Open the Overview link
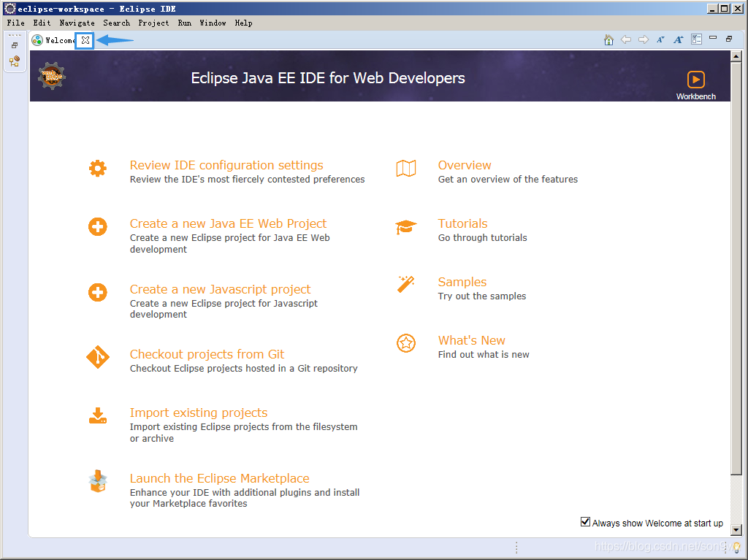The width and height of the screenshot is (748, 560). pyautogui.click(x=465, y=165)
